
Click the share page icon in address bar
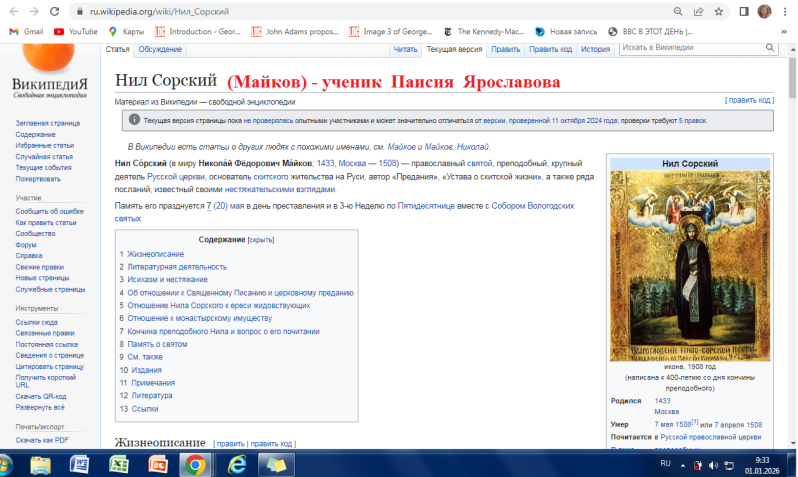click(698, 11)
